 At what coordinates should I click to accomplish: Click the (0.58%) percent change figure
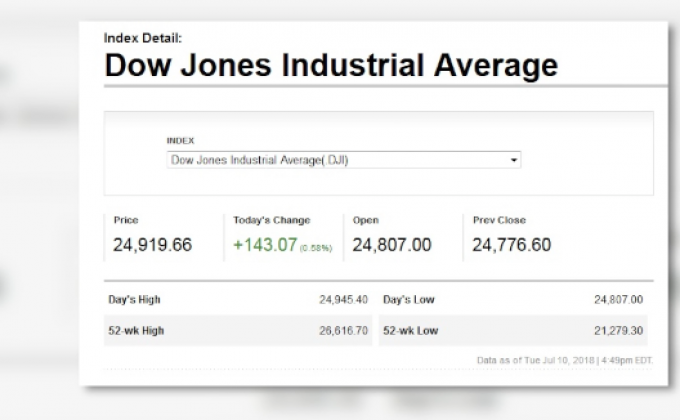click(x=317, y=247)
